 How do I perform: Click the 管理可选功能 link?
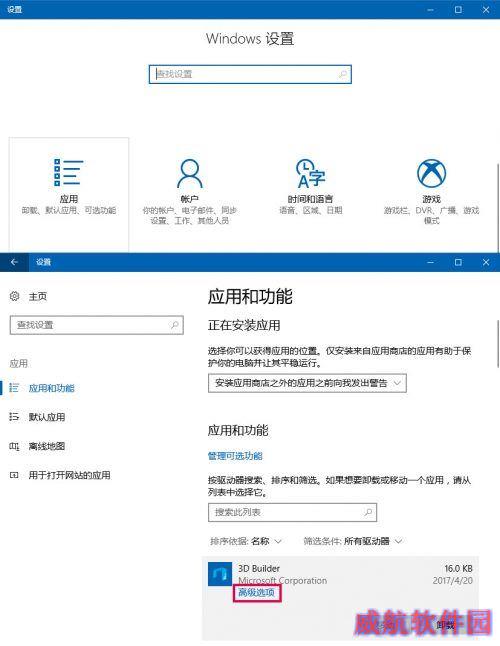click(x=235, y=456)
